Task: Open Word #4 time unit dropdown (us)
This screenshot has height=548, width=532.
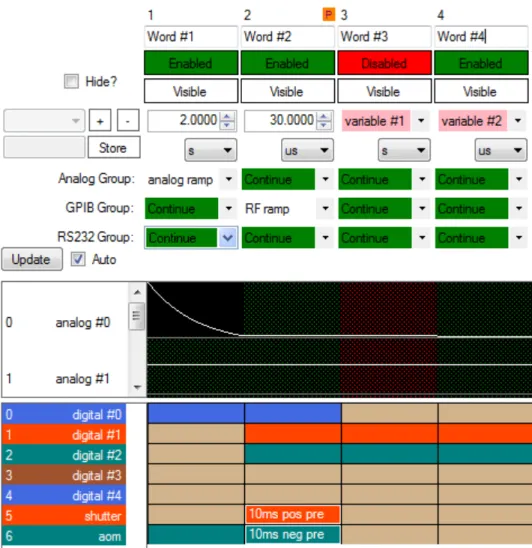Action: 501,150
